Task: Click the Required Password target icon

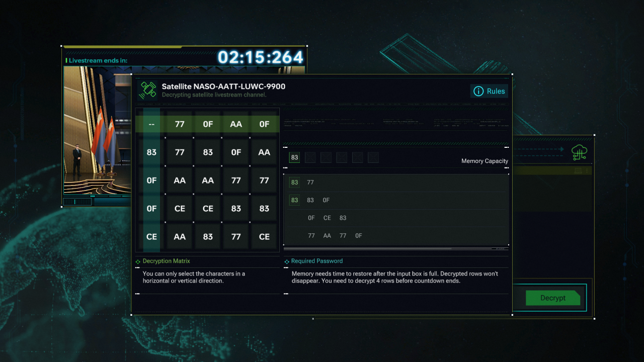Action: point(287,261)
